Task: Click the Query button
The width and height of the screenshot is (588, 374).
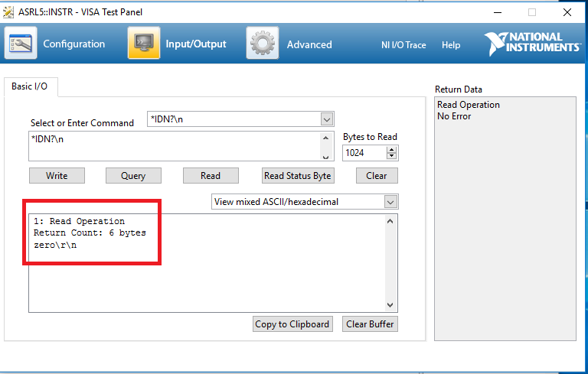Action: click(133, 176)
